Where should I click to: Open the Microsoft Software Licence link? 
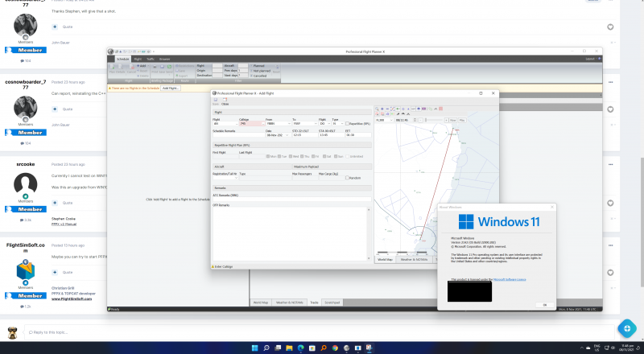[x=510, y=280]
